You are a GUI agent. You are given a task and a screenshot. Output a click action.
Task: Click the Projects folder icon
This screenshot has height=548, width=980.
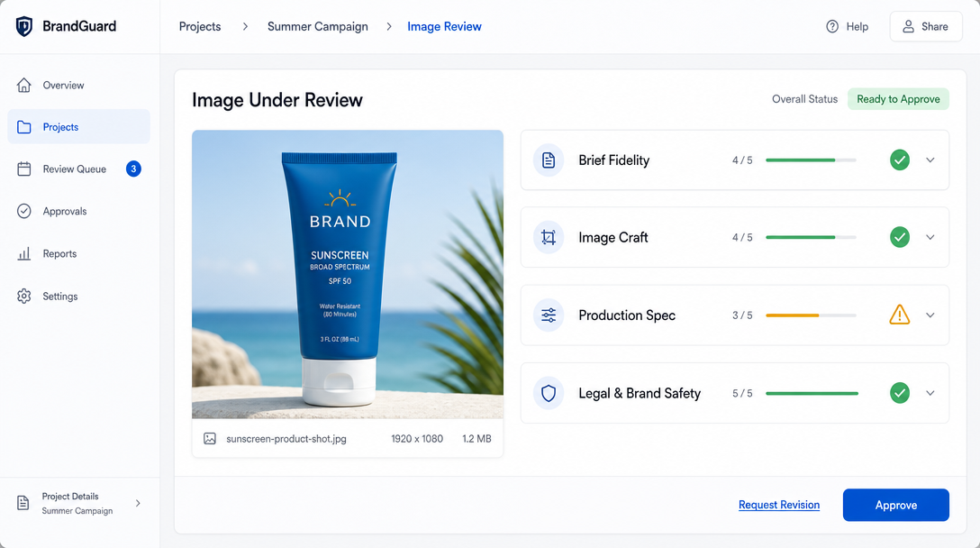coord(23,127)
